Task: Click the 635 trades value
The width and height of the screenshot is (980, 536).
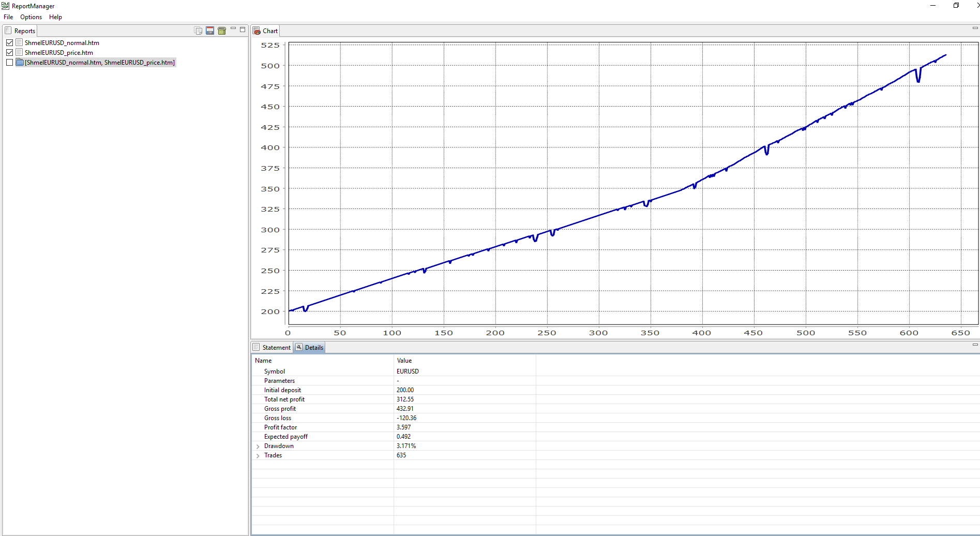Action: 401,455
